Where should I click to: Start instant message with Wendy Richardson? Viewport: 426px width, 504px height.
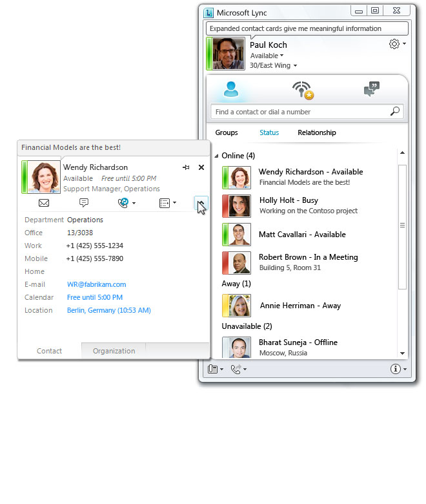point(84,202)
